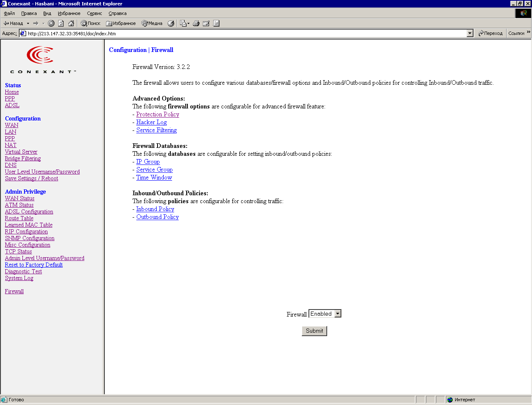Open the Поиск (Search) pane

pos(91,23)
